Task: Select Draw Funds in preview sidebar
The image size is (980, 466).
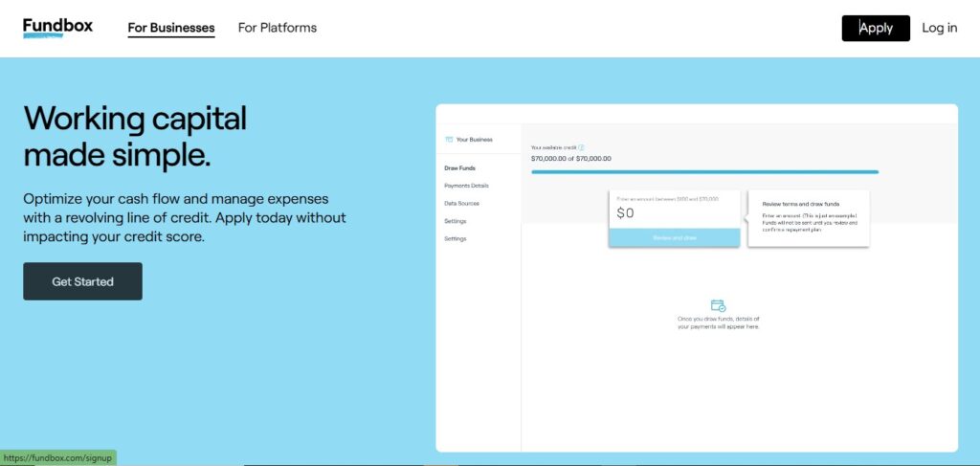Action: 459,168
